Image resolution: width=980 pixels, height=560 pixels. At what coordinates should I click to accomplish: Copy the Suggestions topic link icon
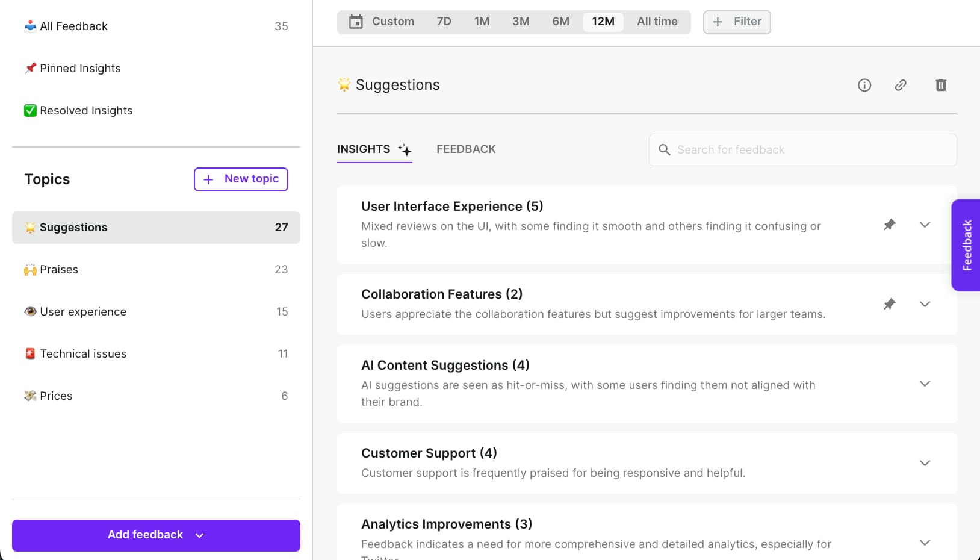tap(901, 85)
